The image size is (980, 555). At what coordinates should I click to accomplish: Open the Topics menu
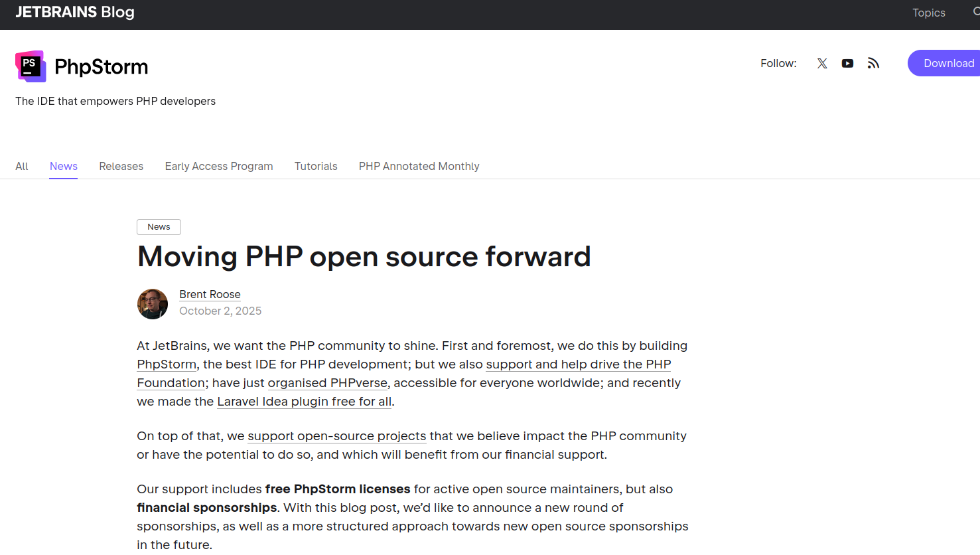pos(928,13)
